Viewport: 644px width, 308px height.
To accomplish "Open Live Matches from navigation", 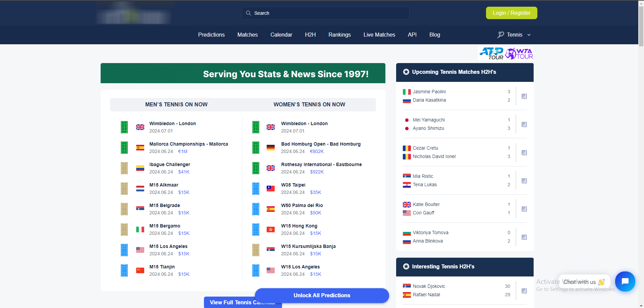I will point(379,35).
